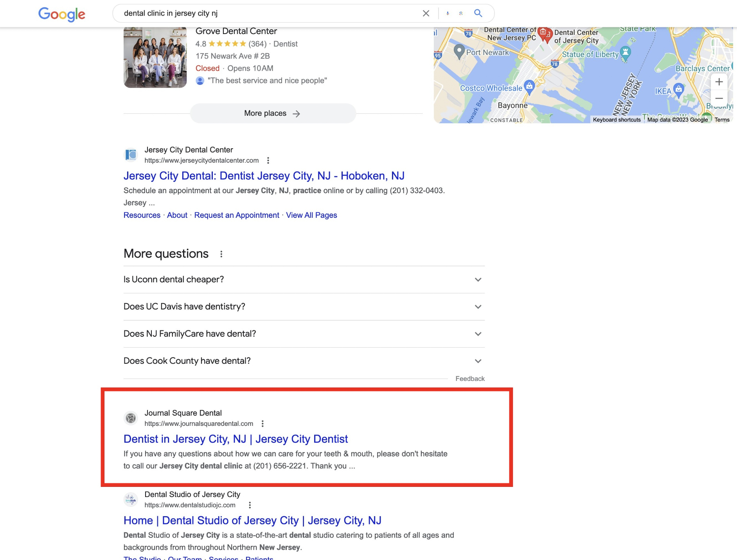Click the IKEA map marker
The width and height of the screenshot is (737, 560).
click(678, 90)
